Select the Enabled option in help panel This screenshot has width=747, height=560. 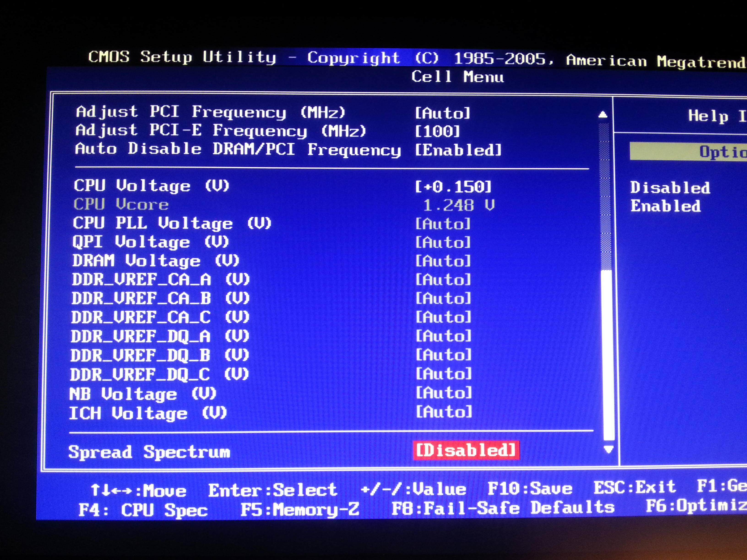click(665, 206)
